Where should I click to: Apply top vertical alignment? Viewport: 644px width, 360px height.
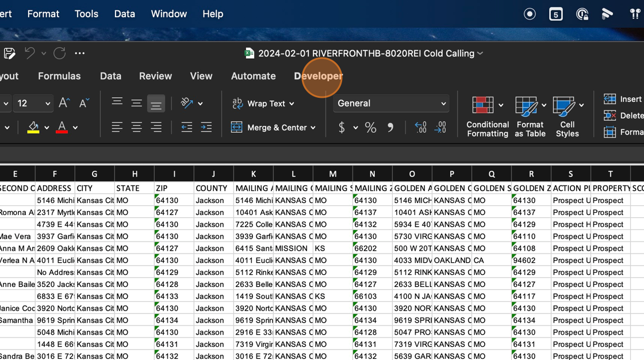(x=117, y=101)
